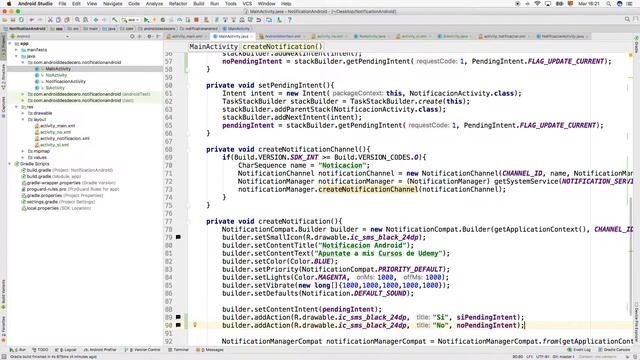Open the Event Log panel
The width and height of the screenshot is (640, 360).
coord(579,350)
